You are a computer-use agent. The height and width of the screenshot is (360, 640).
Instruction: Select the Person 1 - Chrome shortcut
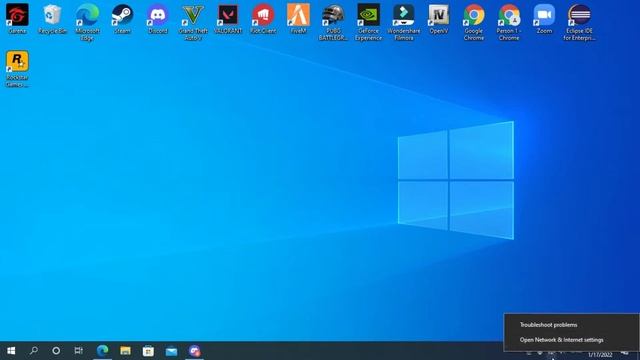coord(509,22)
